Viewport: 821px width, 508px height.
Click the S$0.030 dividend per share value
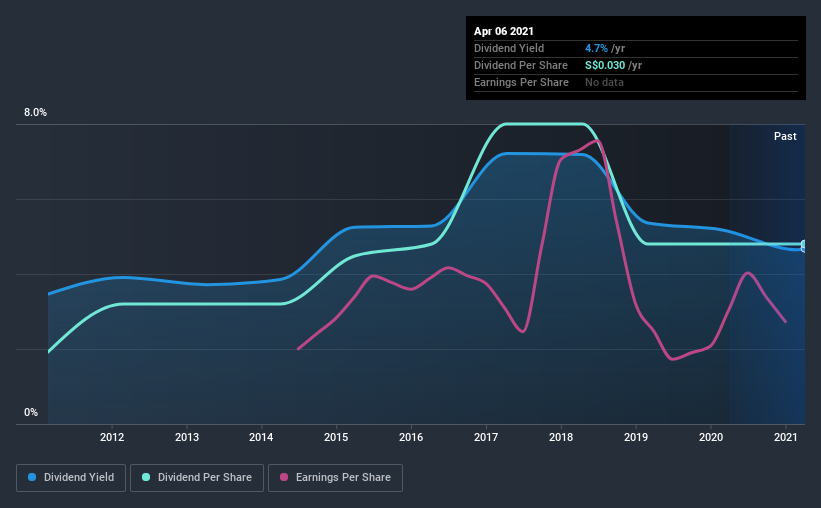[x=605, y=65]
